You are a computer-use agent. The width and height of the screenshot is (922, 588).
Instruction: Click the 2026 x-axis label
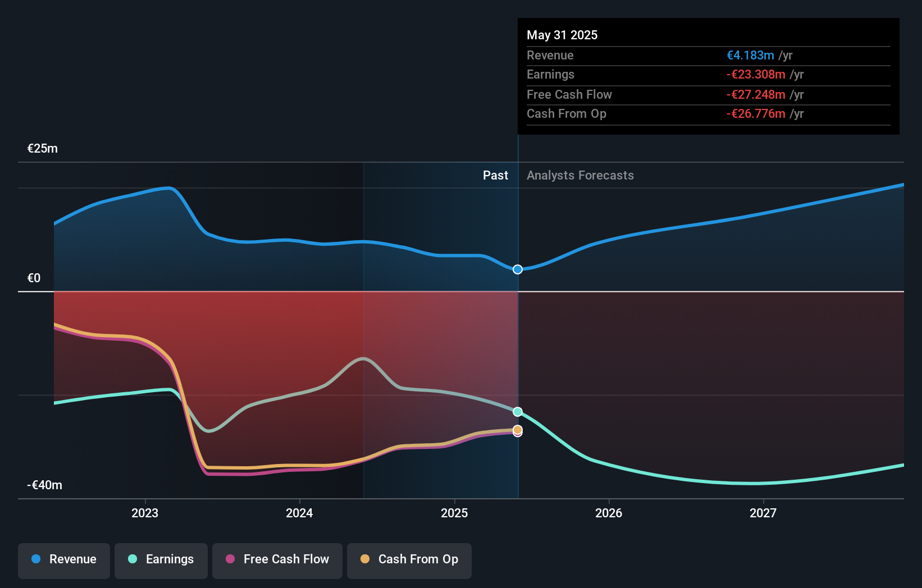pyautogui.click(x=609, y=513)
